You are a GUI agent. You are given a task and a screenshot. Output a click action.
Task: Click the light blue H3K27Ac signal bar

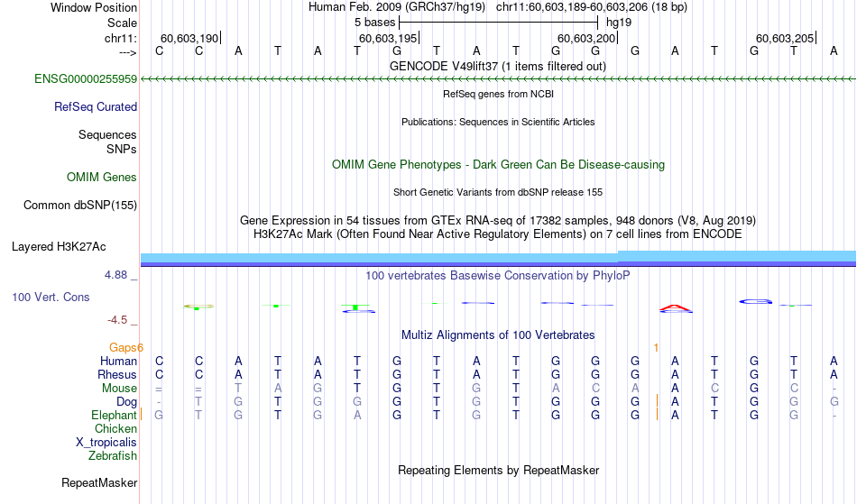pyautogui.click(x=498, y=257)
